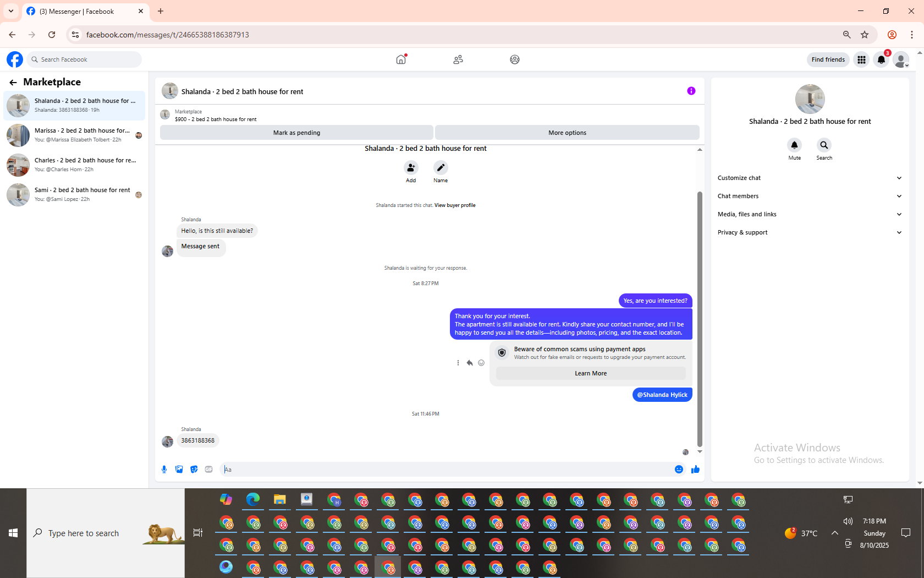Focus the Search Facebook field

point(84,59)
